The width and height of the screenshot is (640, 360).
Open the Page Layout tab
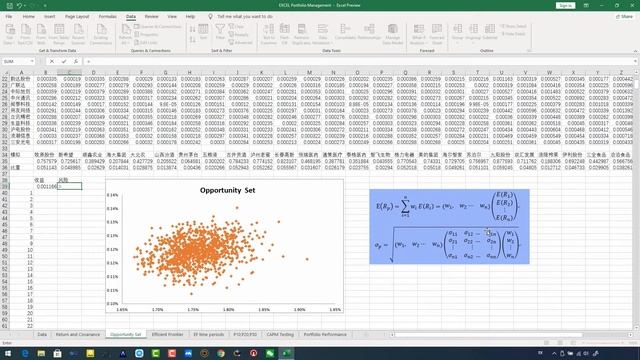click(77, 17)
